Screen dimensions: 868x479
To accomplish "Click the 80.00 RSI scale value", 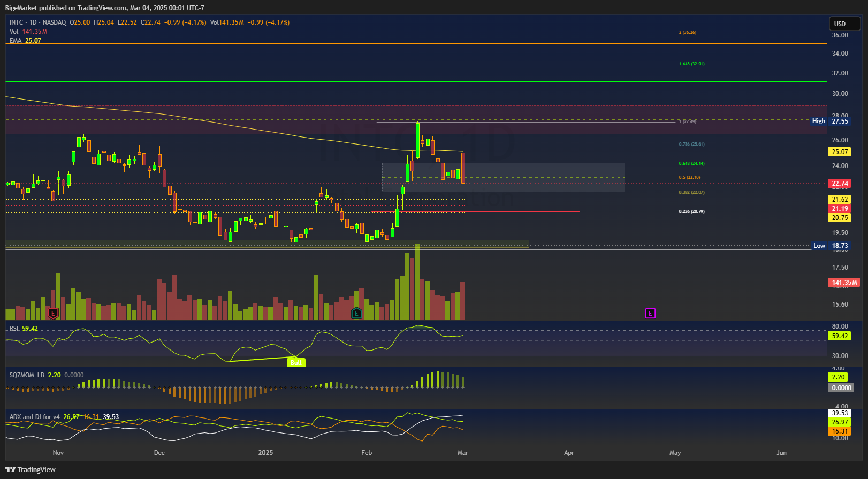I will point(840,326).
